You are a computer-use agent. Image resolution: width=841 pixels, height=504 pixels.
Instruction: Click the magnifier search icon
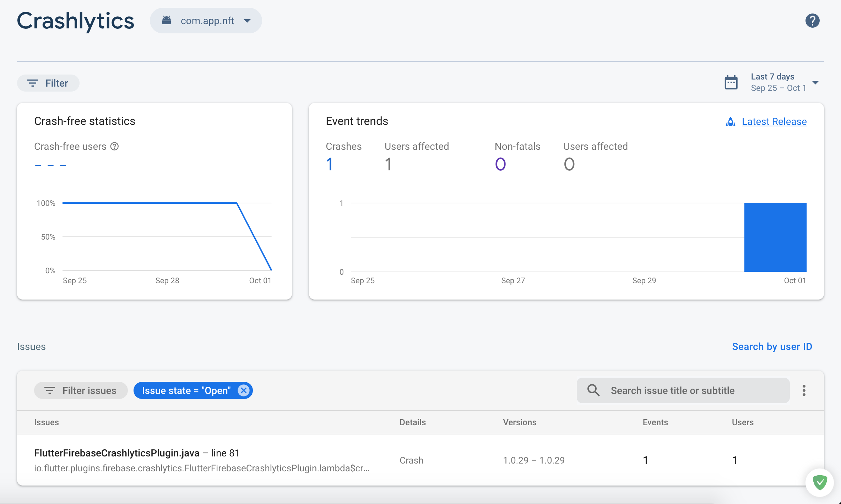click(x=593, y=390)
